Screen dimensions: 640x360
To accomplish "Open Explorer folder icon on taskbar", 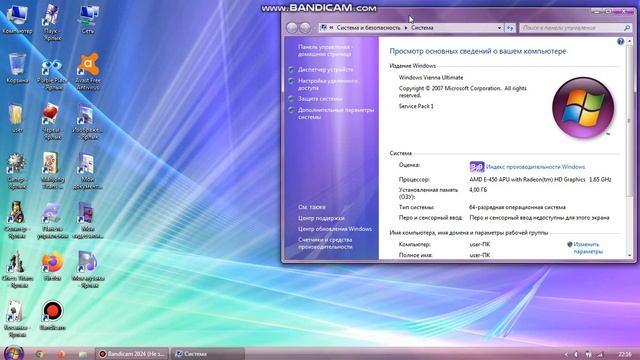I will pos(82,354).
